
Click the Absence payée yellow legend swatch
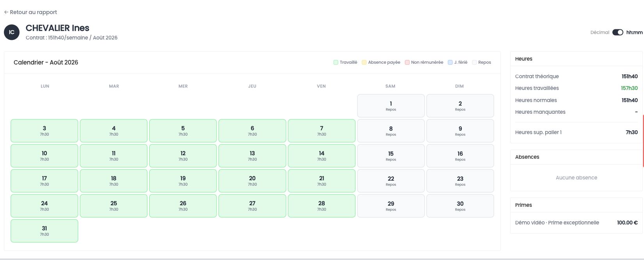tap(364, 62)
